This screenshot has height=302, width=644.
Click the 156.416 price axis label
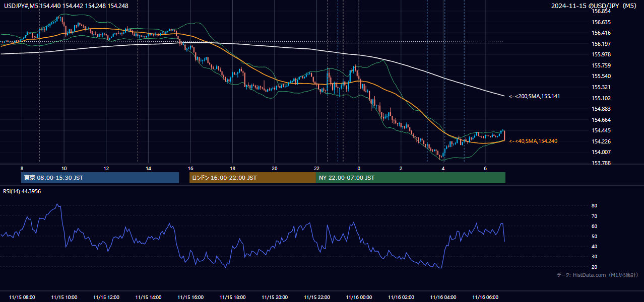[601, 33]
